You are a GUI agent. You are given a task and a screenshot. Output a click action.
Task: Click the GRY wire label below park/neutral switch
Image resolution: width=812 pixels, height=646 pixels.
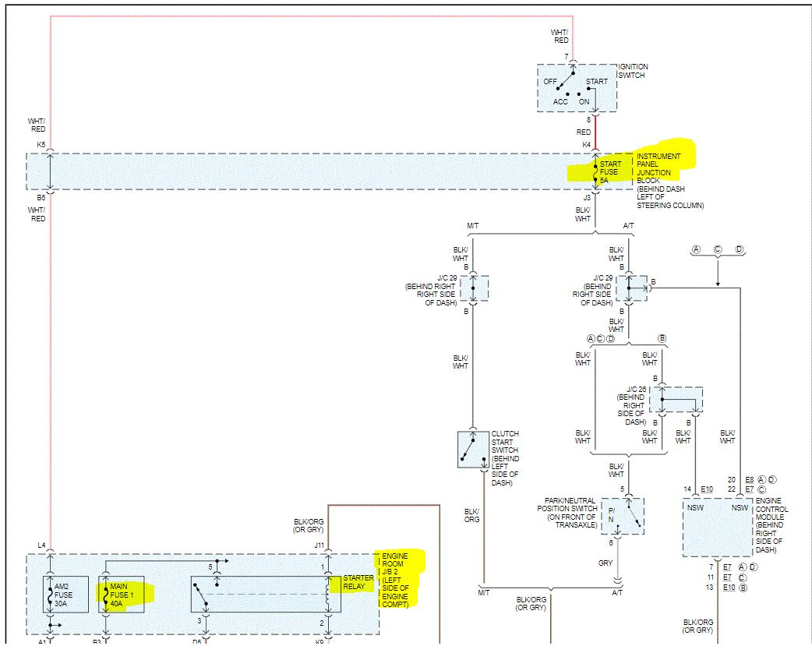pos(605,563)
